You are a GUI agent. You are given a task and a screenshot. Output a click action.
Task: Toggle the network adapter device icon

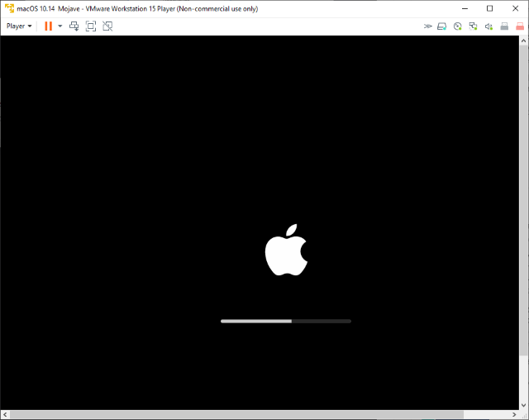[473, 26]
